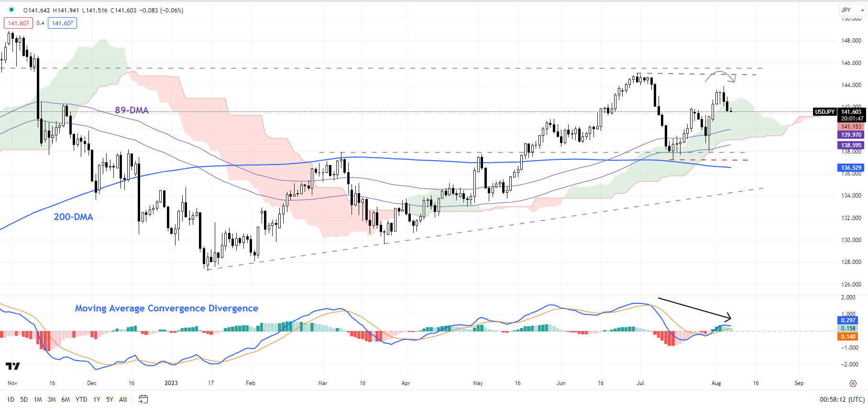Click the histogram value tag 0.158
Viewport: 868px width, 408px height.
848,329
